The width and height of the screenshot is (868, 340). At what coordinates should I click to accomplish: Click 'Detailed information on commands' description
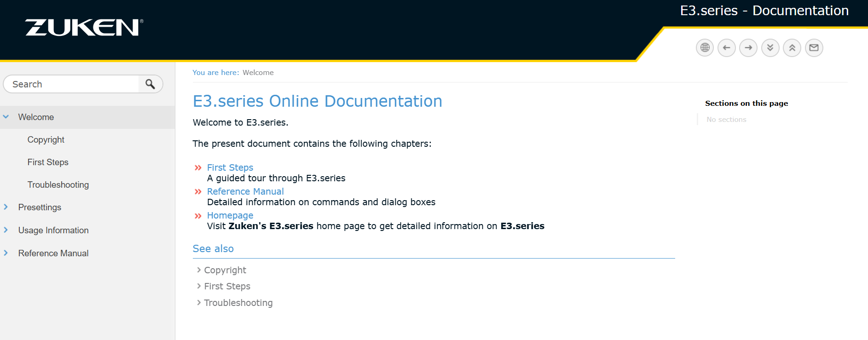[x=321, y=202]
